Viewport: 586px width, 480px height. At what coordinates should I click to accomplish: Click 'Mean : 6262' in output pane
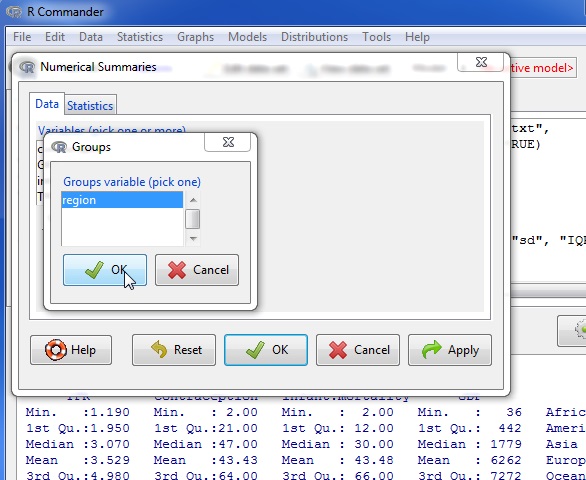coord(469,460)
